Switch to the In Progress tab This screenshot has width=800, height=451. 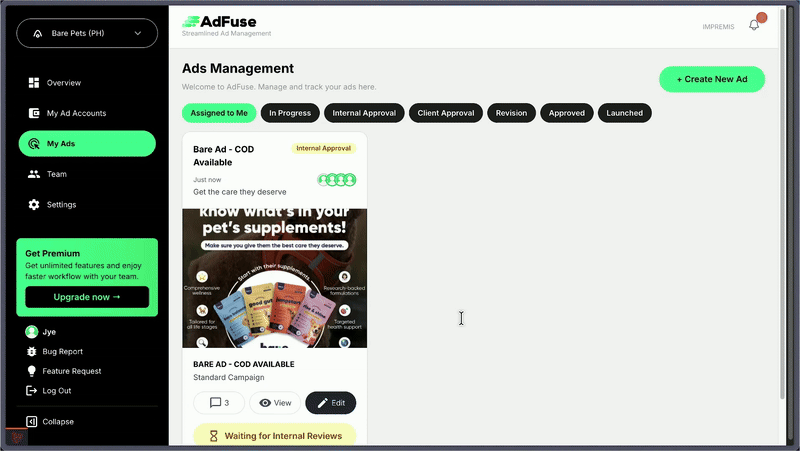click(x=290, y=113)
